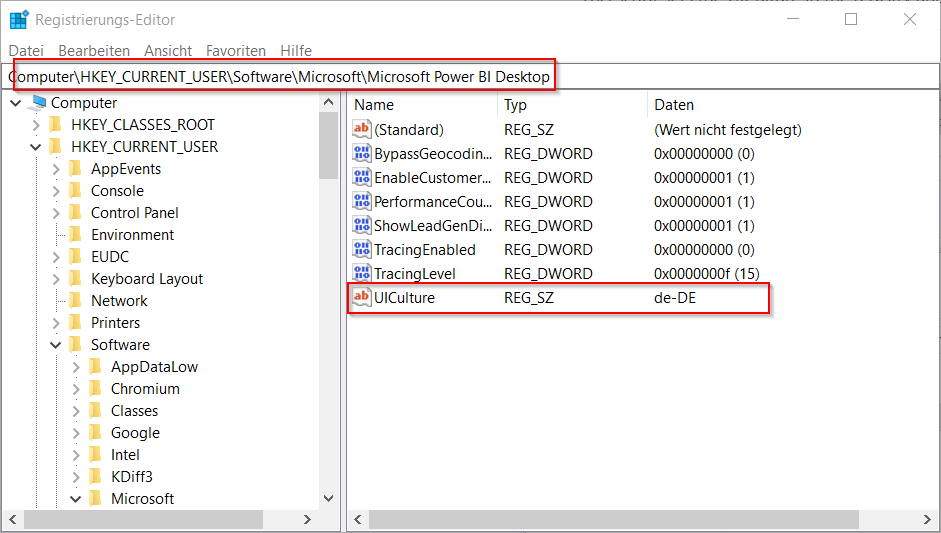Click values pane scroll right arrow
Screen dimensions: 941x533
coord(928,519)
